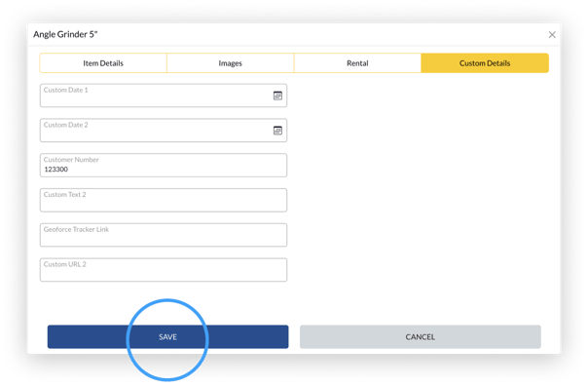
Task: Click the Custom Text 2 field
Action: (164, 200)
